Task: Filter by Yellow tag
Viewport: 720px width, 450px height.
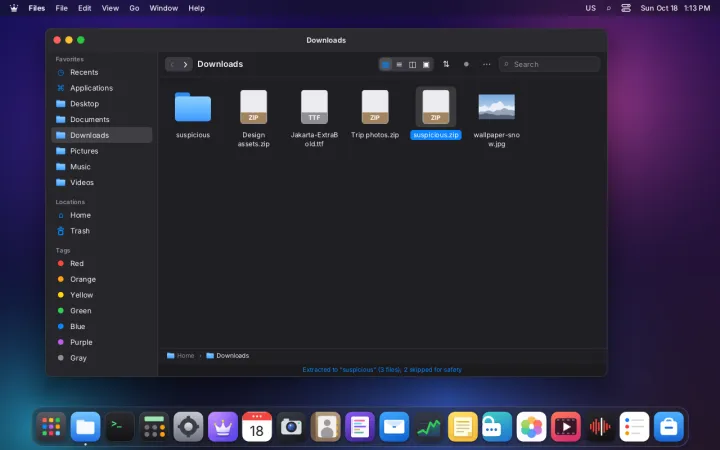Action: click(x=101, y=295)
